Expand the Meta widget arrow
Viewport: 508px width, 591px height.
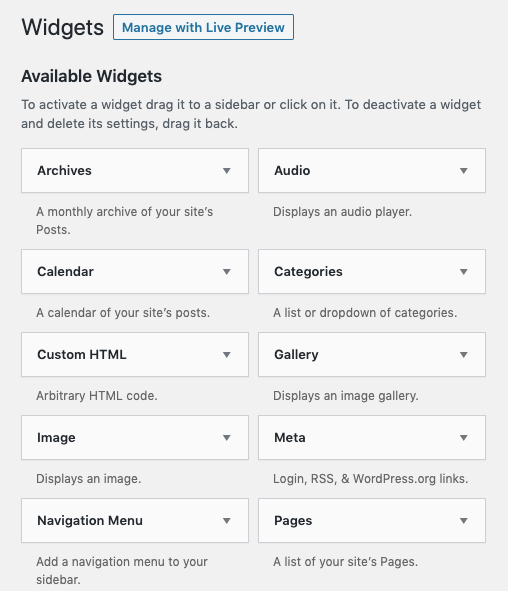coord(464,438)
